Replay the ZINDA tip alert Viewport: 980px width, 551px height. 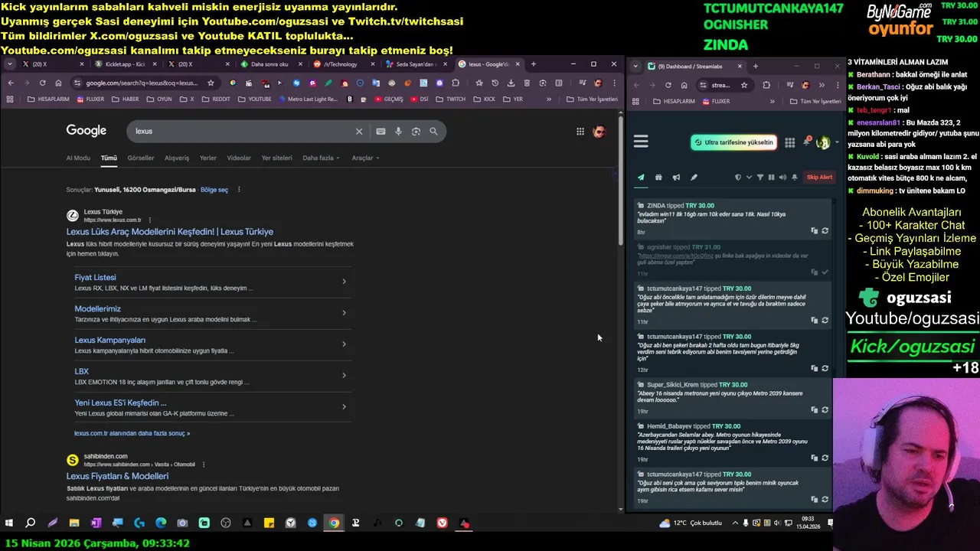[825, 231]
